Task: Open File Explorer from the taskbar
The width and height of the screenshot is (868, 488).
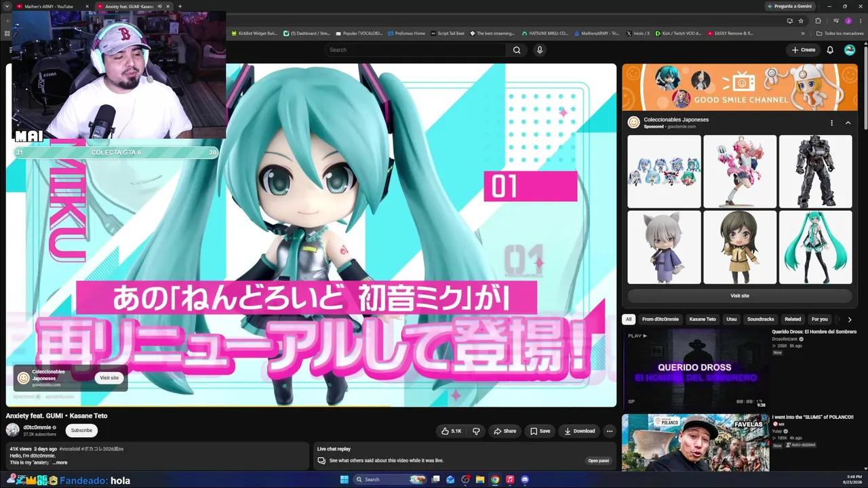Action: click(480, 479)
